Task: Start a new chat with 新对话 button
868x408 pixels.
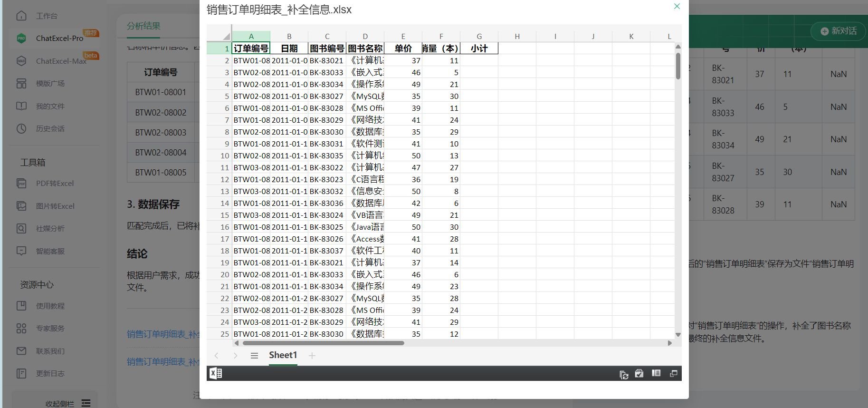Action: (838, 31)
